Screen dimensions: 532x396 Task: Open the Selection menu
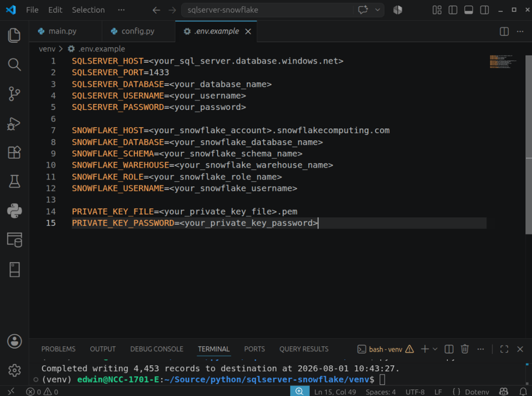pyautogui.click(x=88, y=10)
